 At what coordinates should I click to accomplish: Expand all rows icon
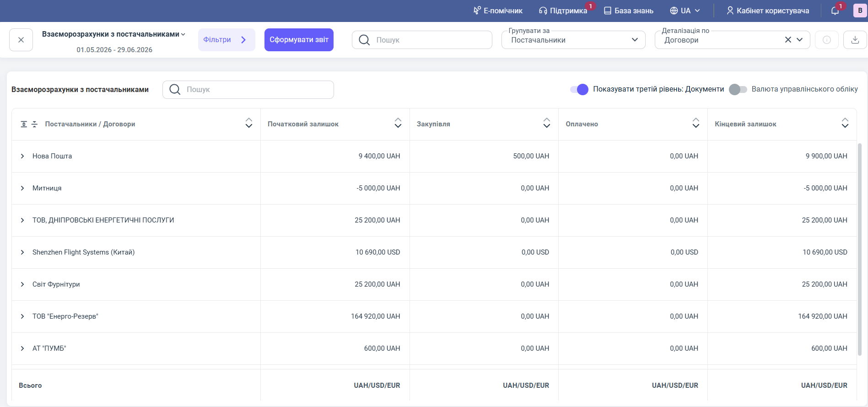[24, 124]
